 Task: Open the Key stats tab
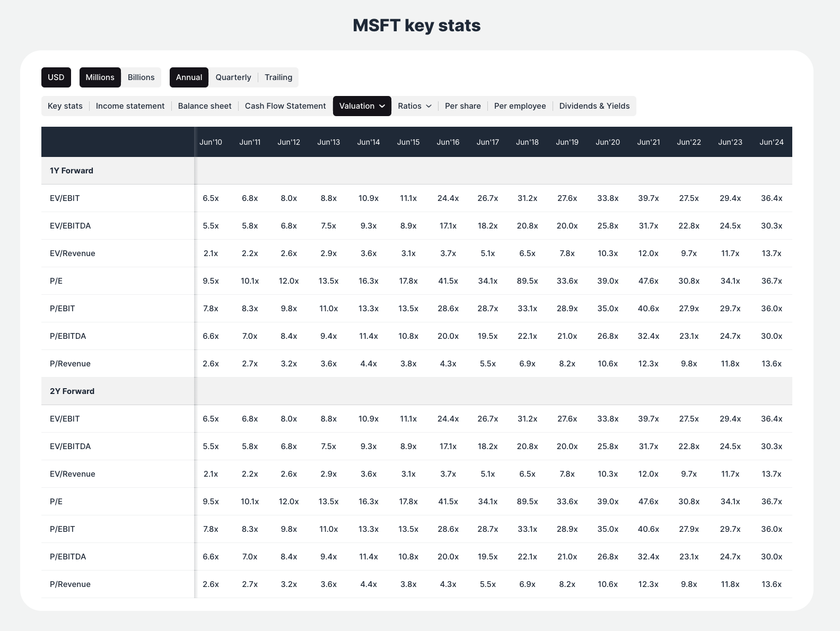65,106
